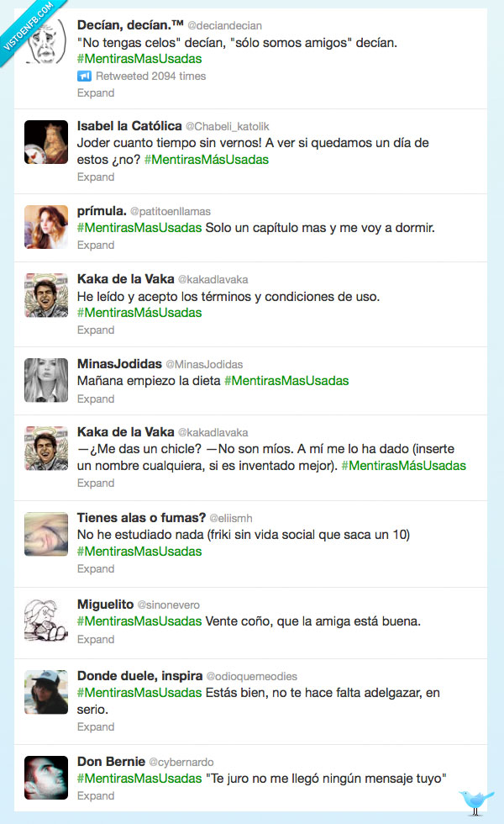Open Isabel la Católica's profile picture
Image resolution: width=504 pixels, height=824 pixels.
[x=46, y=142]
